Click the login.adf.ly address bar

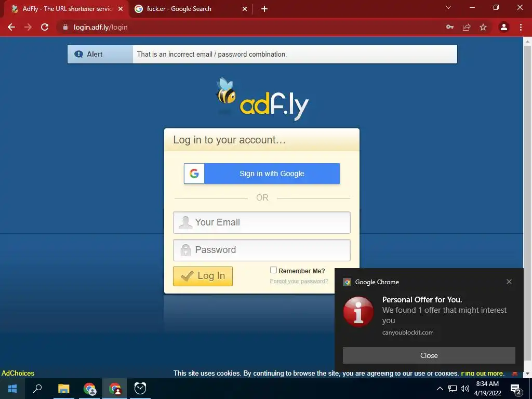[x=251, y=27]
